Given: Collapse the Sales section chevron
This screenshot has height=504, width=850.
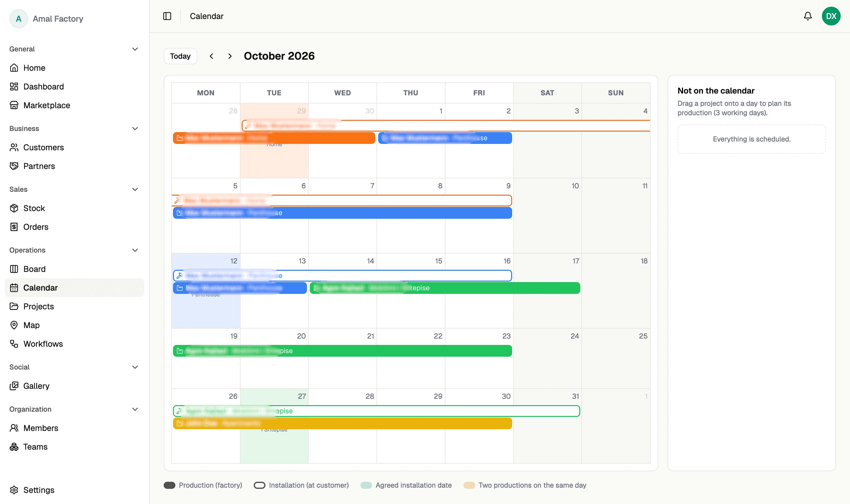Looking at the screenshot, I should 135,189.
